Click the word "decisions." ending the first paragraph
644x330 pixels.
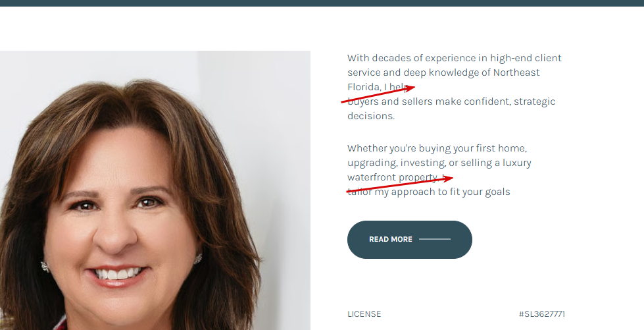point(371,116)
